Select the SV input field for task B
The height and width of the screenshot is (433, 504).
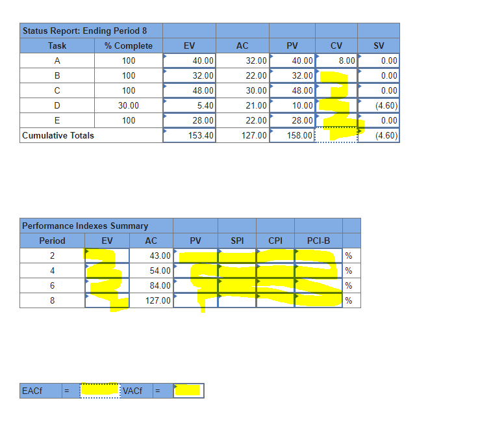(379, 75)
